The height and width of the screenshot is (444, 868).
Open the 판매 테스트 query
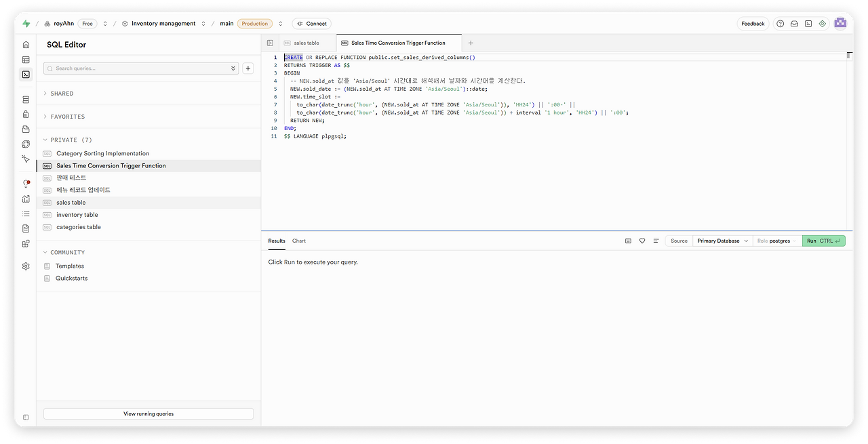coord(149,178)
